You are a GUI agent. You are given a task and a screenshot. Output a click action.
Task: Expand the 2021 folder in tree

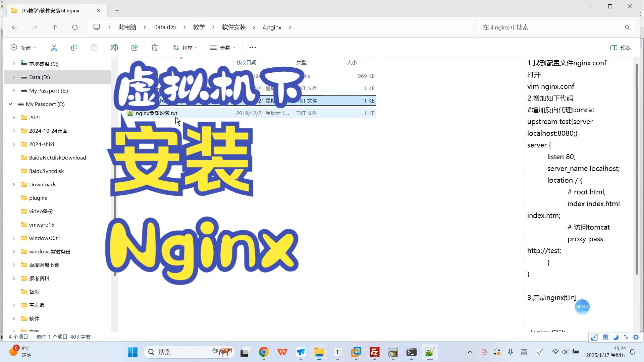click(14, 117)
